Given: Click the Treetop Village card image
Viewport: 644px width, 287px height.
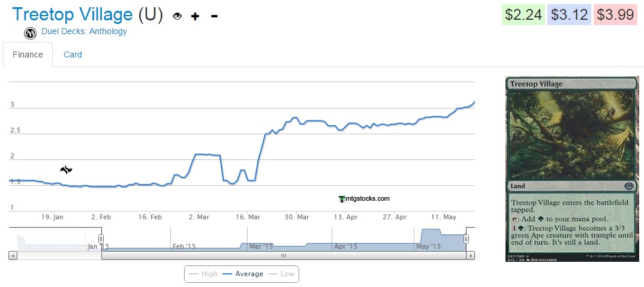Looking at the screenshot, I should point(572,169).
